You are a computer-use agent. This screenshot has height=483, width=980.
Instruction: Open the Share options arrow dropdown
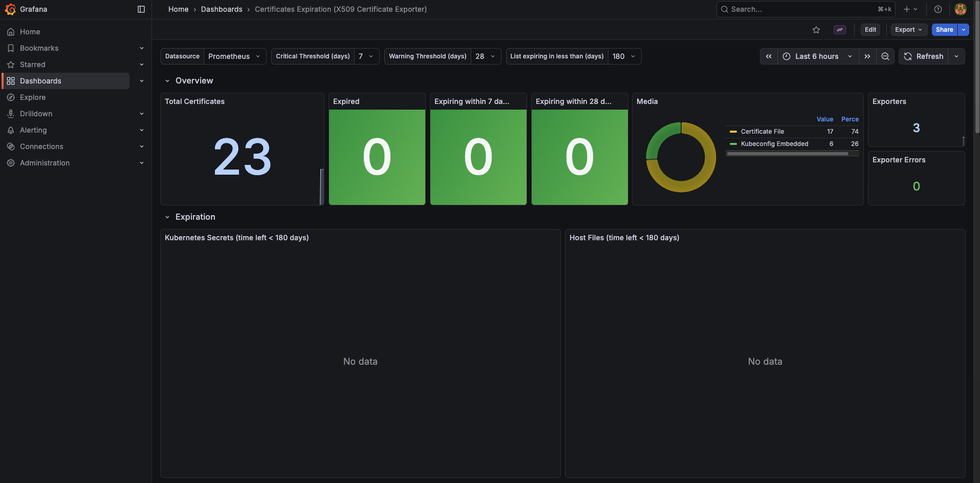click(x=964, y=30)
